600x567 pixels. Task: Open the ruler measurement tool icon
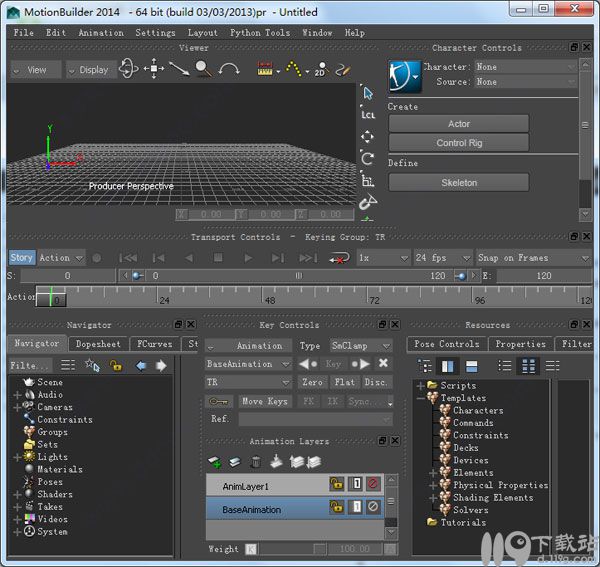(265, 69)
